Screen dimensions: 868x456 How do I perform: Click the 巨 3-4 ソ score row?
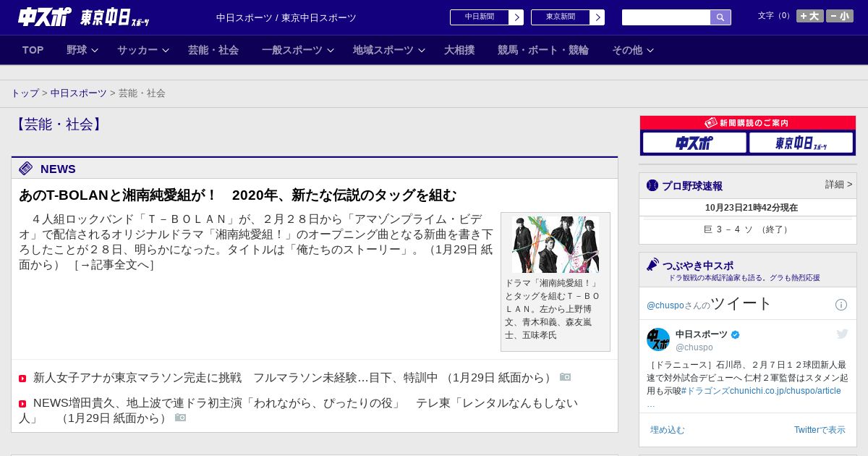(748, 229)
